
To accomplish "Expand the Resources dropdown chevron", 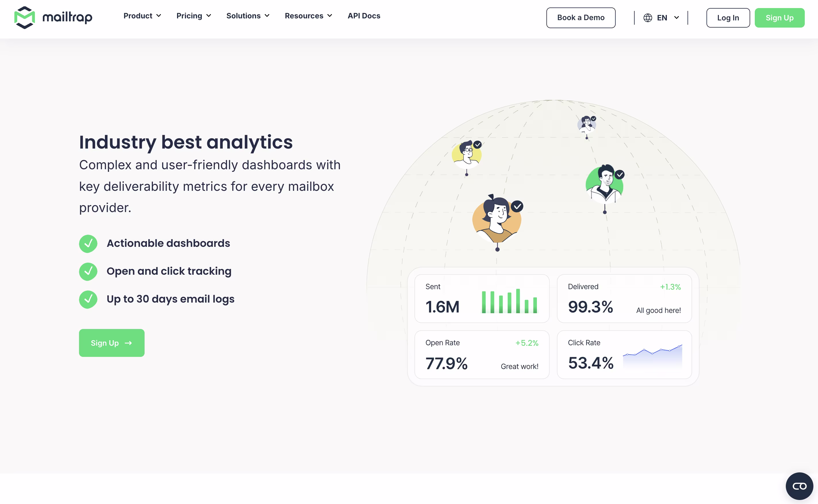I will click(330, 16).
